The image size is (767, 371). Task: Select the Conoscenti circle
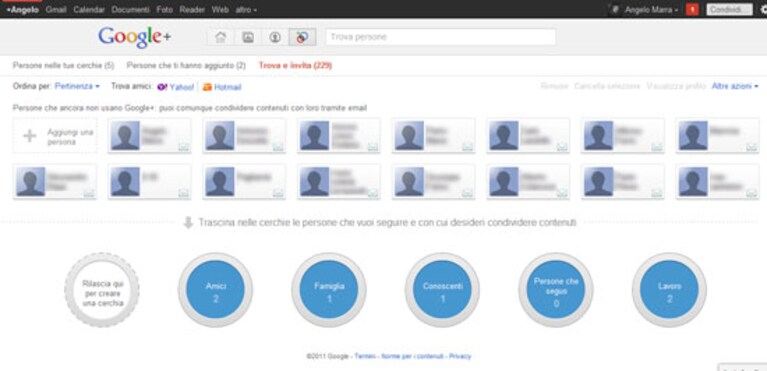[x=442, y=290]
